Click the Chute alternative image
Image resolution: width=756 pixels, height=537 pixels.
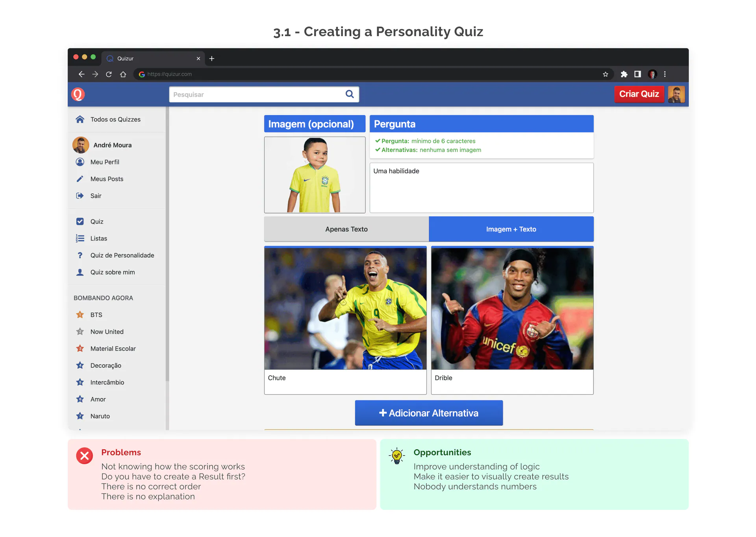pos(345,308)
